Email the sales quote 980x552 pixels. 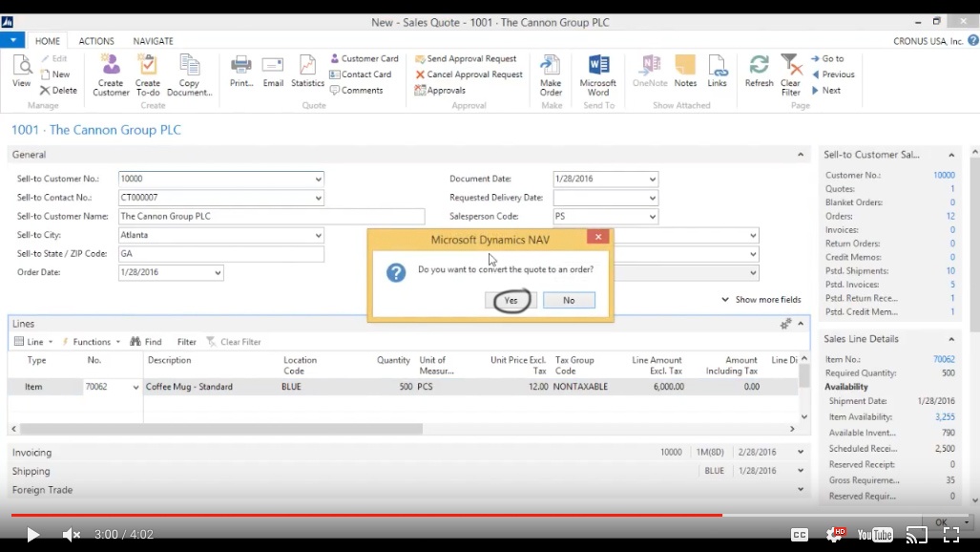pos(273,71)
